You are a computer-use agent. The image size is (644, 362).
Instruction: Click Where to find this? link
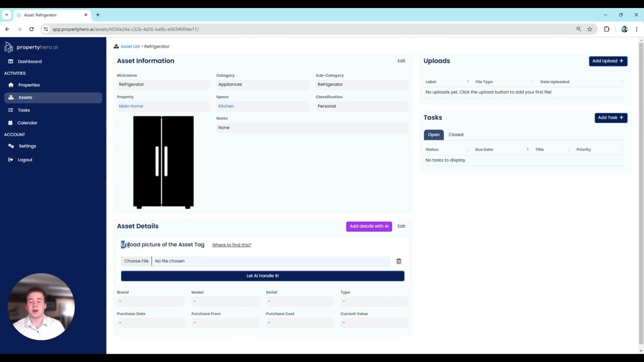pyautogui.click(x=231, y=245)
